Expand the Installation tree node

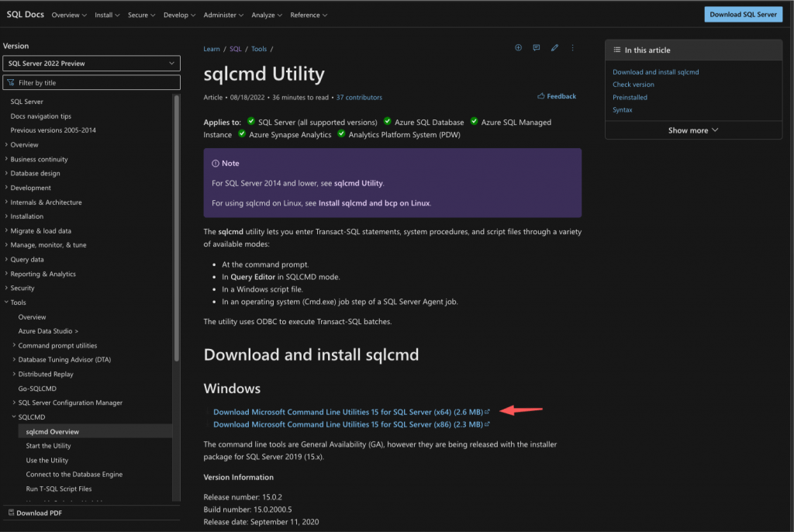coord(6,216)
